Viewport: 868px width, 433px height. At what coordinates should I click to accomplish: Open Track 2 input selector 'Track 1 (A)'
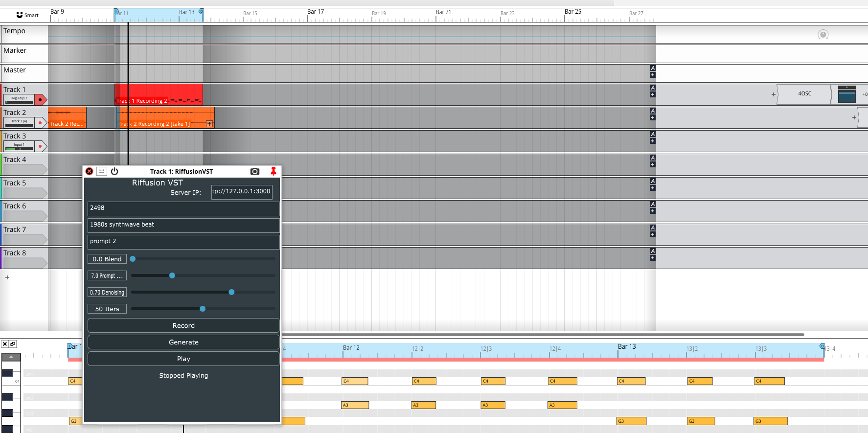(19, 122)
